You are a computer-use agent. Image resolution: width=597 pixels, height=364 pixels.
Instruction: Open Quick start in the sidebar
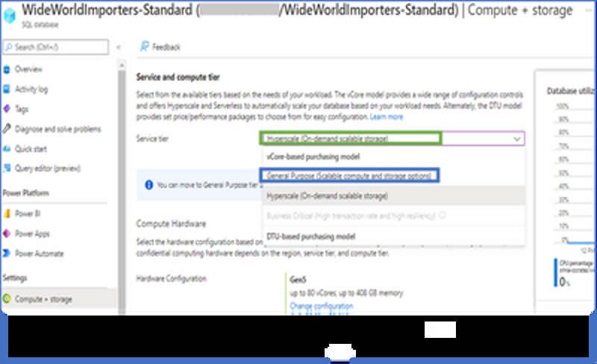pos(31,149)
